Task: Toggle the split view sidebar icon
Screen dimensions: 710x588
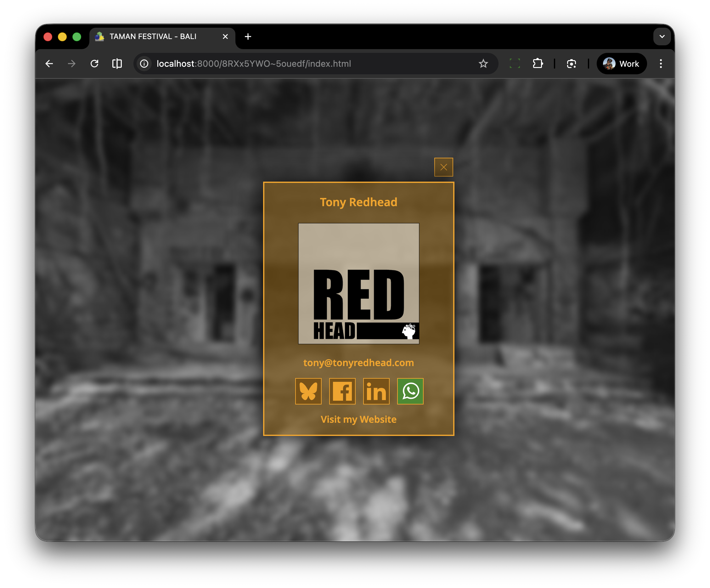Action: [117, 64]
